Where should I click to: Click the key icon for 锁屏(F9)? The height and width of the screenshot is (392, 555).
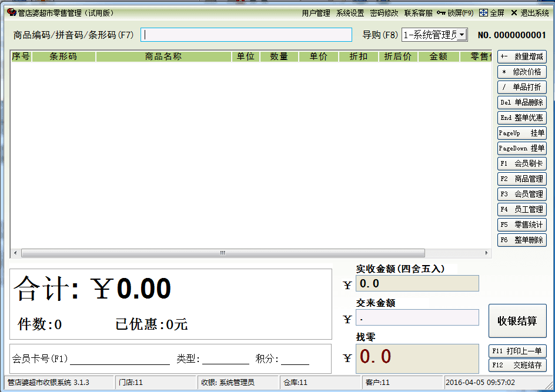point(441,13)
